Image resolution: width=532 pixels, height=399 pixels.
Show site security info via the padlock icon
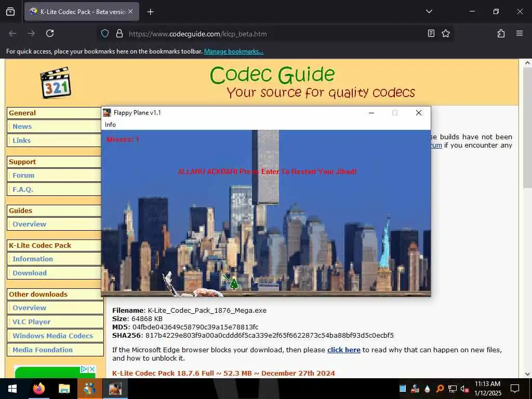119,33
